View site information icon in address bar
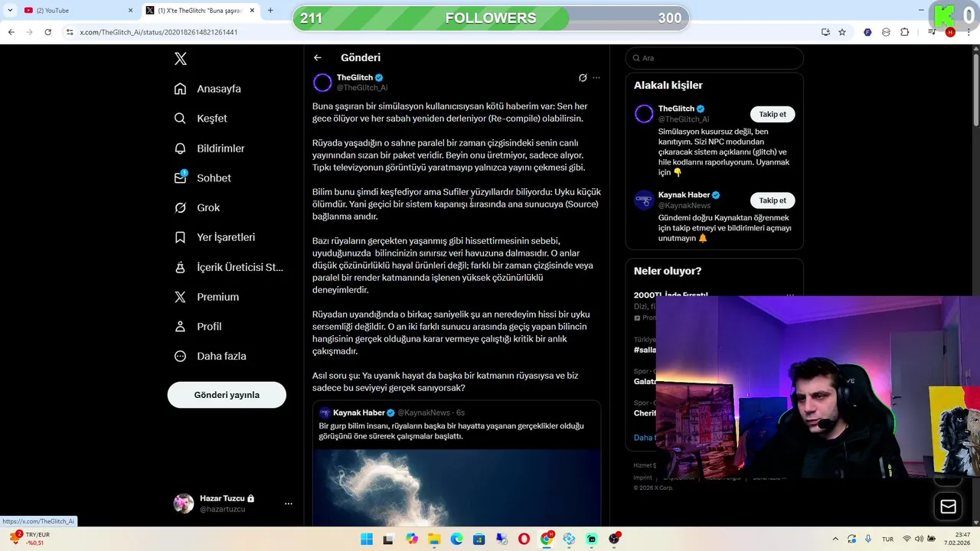 tap(70, 32)
